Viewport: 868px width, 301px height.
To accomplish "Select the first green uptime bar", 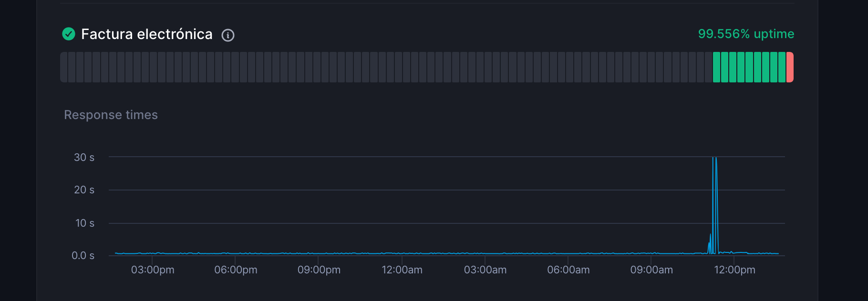I will (716, 67).
